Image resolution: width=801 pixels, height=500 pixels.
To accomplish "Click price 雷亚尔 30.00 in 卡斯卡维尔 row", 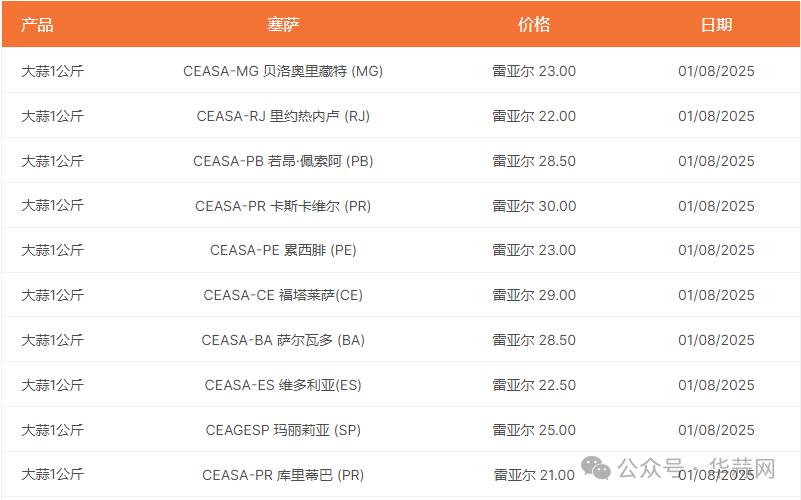I will (534, 206).
